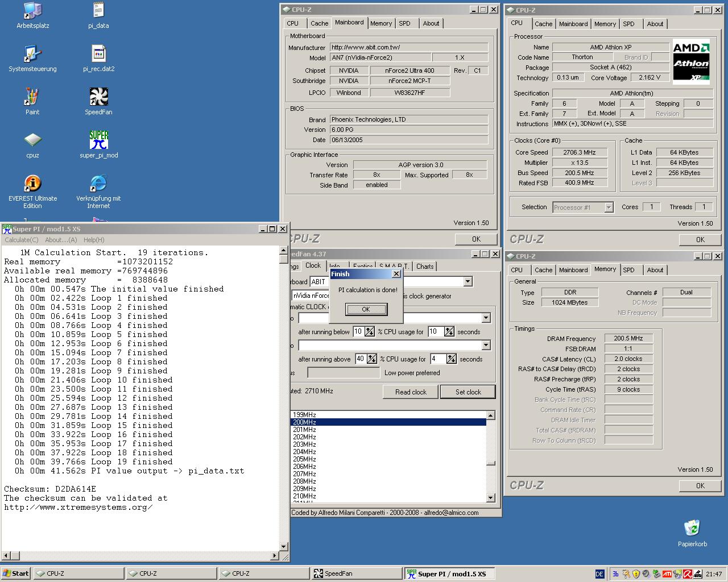Switch to SPD tab in Mainboard CPU-Z window
Image resolution: width=728 pixels, height=582 pixels.
click(404, 23)
